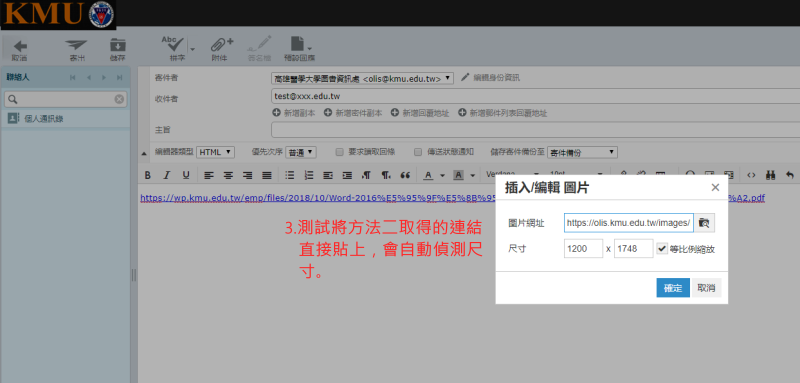This screenshot has height=383, width=800.
Task: Go to first contacts page arrow
Action: (73, 78)
